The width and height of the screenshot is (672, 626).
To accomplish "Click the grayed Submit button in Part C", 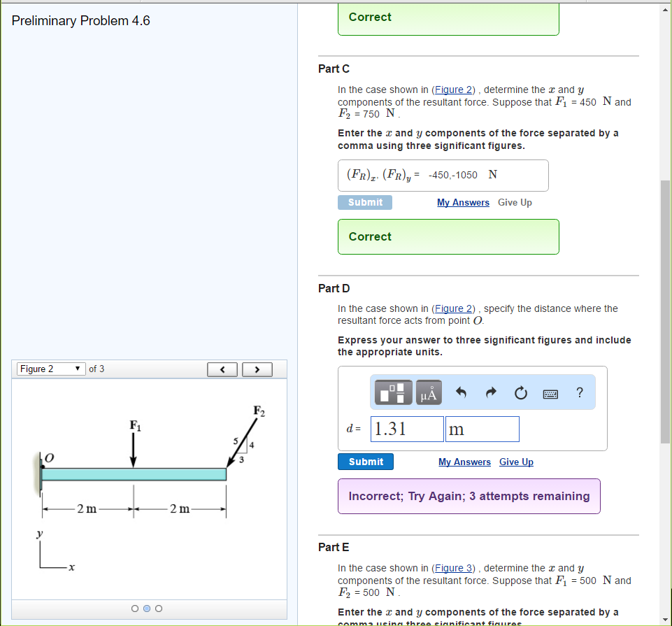I will pos(365,202).
